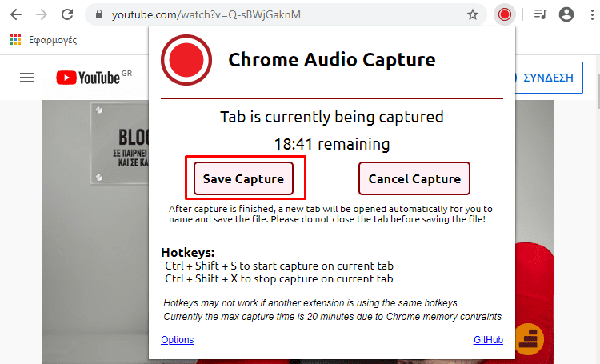Click the browser back arrow
Viewport: 600px width, 364px height.
[16, 14]
